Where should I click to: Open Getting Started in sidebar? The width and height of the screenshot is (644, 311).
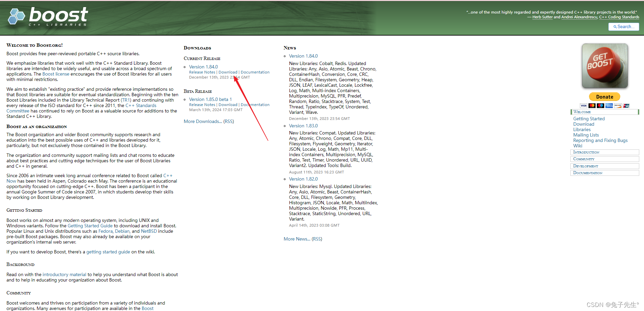[589, 119]
